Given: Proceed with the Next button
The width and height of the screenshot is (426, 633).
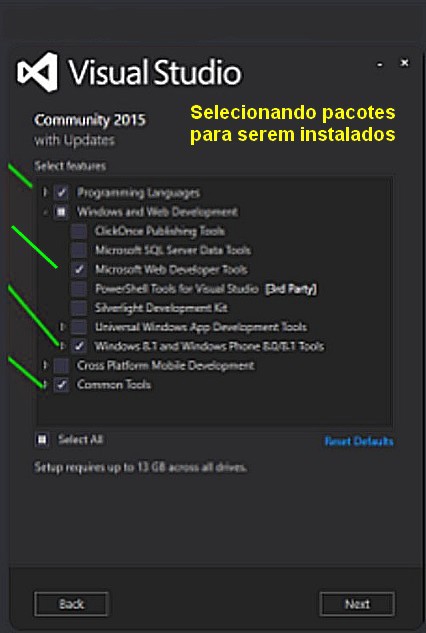Looking at the screenshot, I should coord(357,604).
